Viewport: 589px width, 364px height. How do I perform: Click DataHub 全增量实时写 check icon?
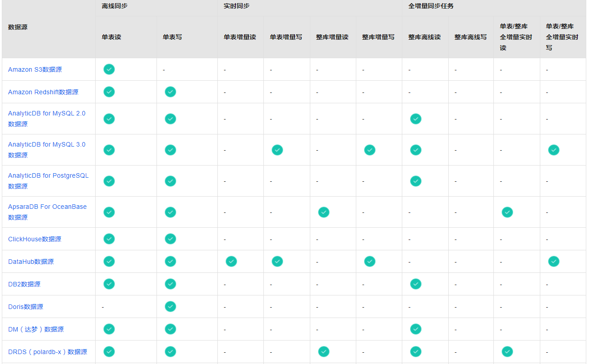click(x=554, y=262)
